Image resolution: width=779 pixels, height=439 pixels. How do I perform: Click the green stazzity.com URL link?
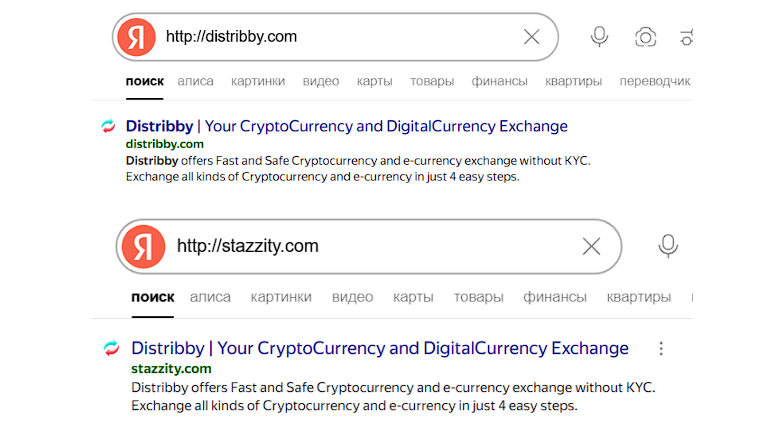[x=171, y=369]
